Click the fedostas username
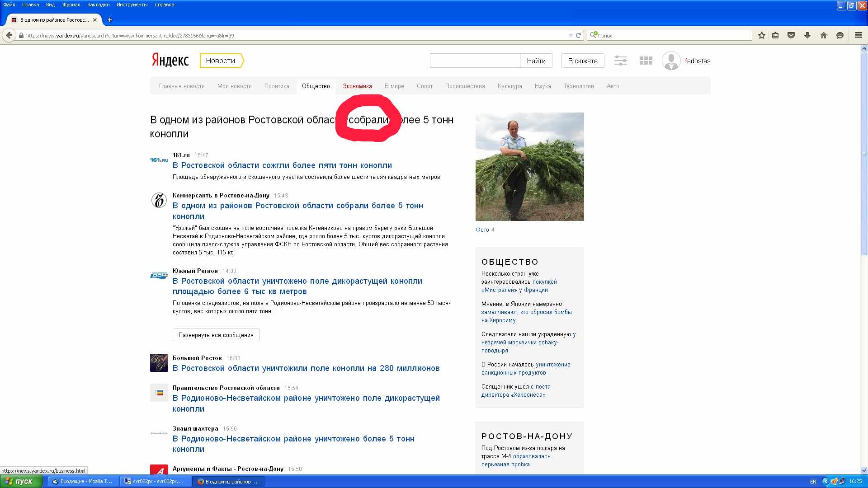Viewport: 868px width, 488px height. pyautogui.click(x=698, y=61)
